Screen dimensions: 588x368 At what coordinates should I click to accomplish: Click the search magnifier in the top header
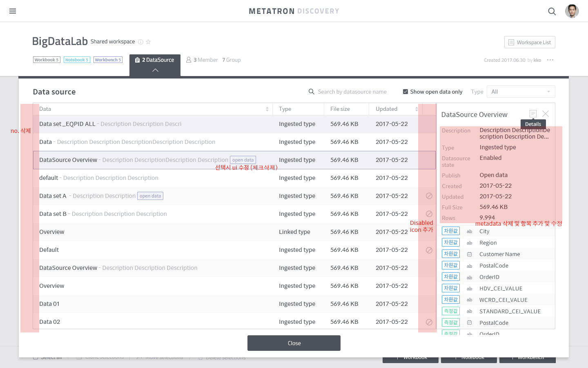(552, 11)
